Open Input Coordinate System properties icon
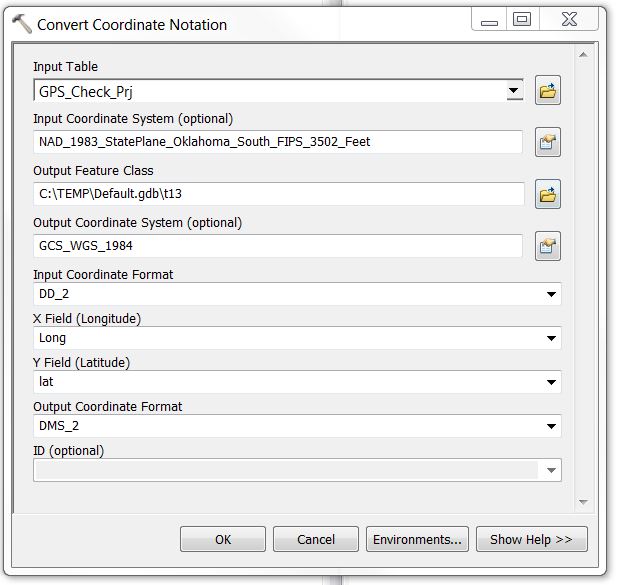 click(x=547, y=143)
